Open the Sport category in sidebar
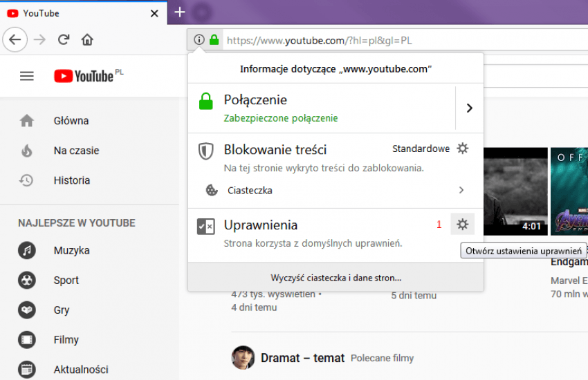The width and height of the screenshot is (588, 380). pyautogui.click(x=66, y=280)
